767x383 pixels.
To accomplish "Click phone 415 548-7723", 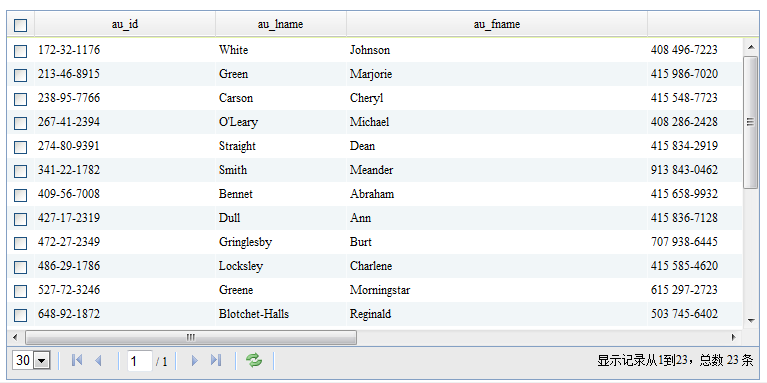I will tap(684, 98).
